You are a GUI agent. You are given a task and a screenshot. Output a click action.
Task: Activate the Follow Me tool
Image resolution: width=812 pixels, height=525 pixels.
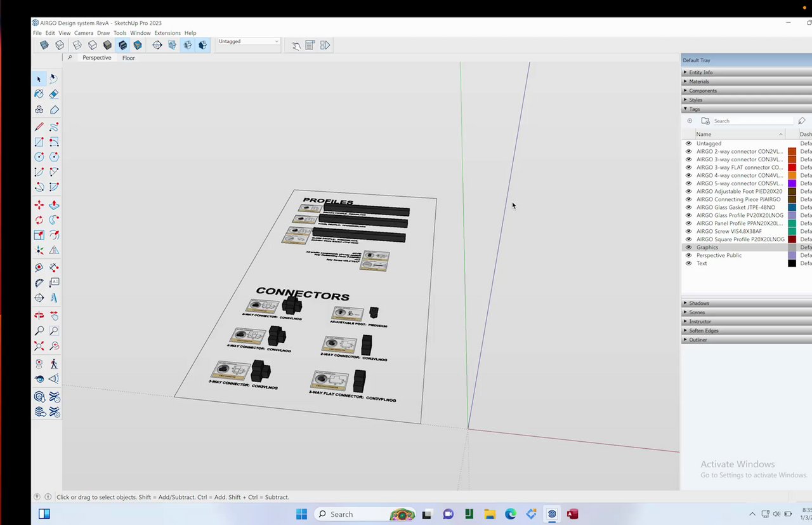(x=54, y=220)
